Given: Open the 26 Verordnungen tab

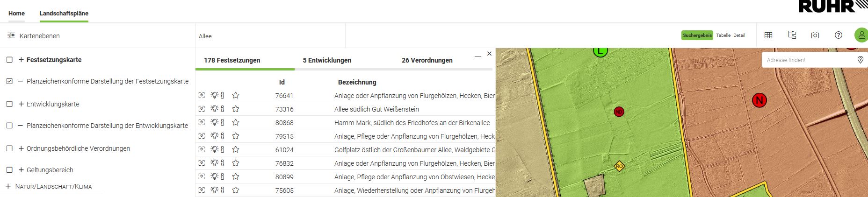Looking at the screenshot, I should 427,60.
